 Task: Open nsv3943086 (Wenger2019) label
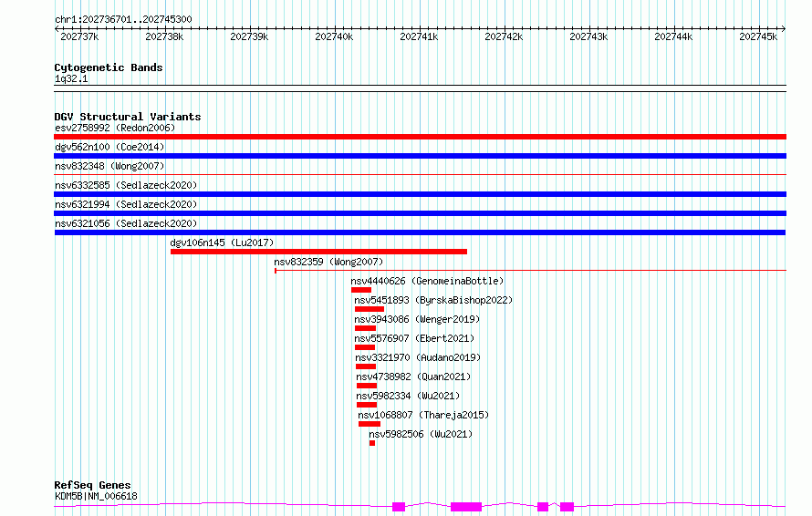(417, 319)
